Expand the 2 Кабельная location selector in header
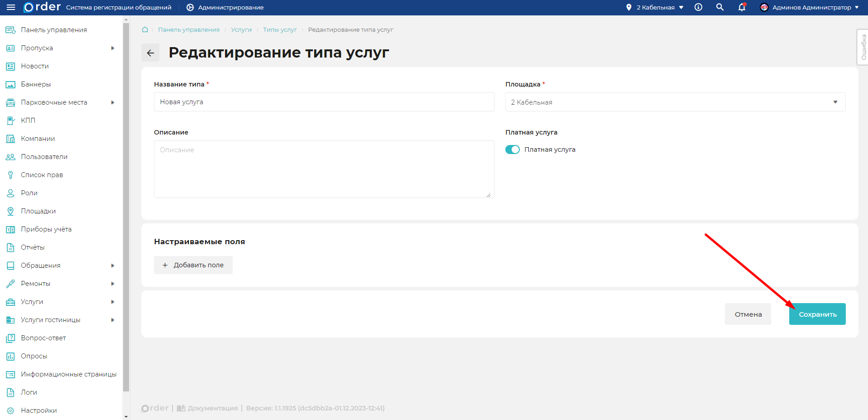This screenshot has width=868, height=420. click(x=655, y=7)
